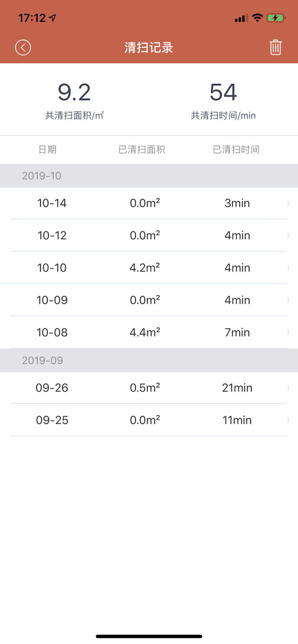298x644 pixels.
Task: Select the 2019-10 month header
Action: 149,176
